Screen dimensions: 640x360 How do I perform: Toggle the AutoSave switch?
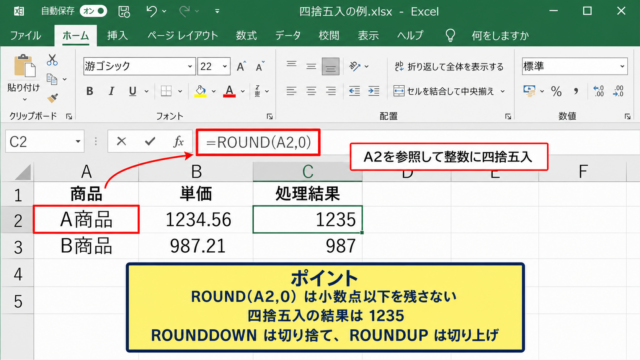pyautogui.click(x=93, y=11)
